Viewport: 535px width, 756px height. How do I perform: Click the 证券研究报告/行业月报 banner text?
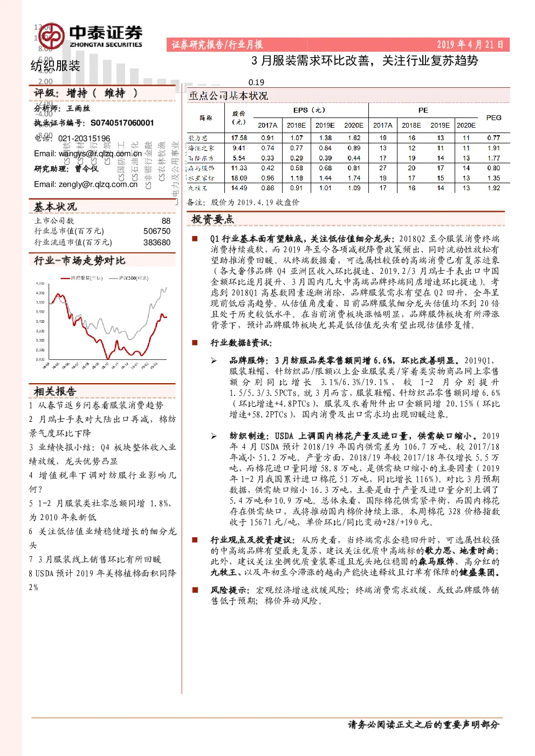pyautogui.click(x=217, y=45)
